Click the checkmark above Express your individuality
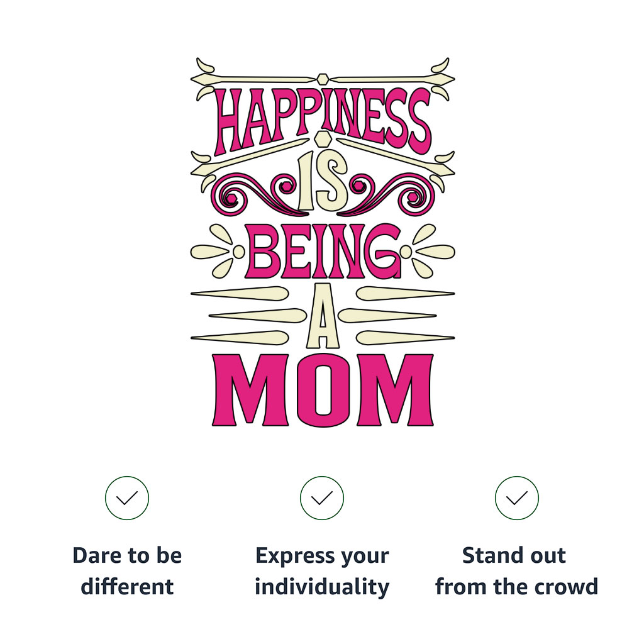The height and width of the screenshot is (644, 644). (x=321, y=498)
